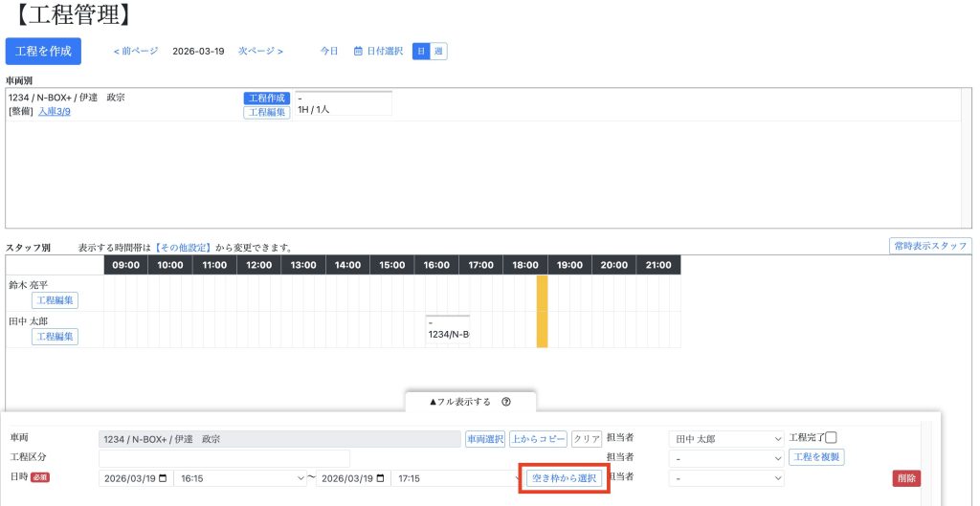Open the 入庫3/9 link
This screenshot has width=980, height=506.
(x=55, y=112)
